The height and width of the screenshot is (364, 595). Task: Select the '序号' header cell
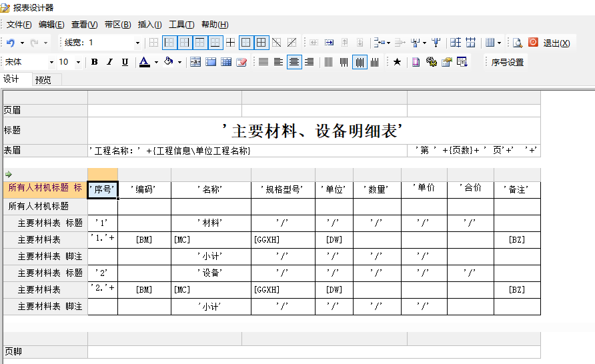103,189
